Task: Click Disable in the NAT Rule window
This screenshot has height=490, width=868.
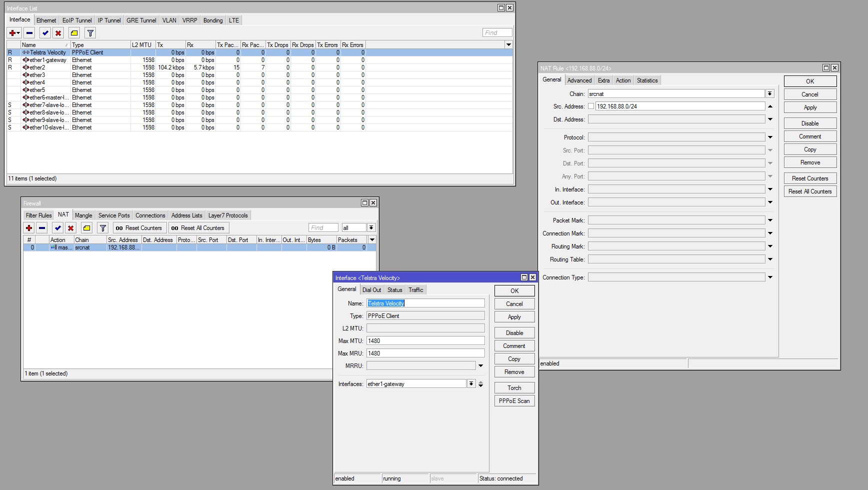Action: click(x=810, y=123)
